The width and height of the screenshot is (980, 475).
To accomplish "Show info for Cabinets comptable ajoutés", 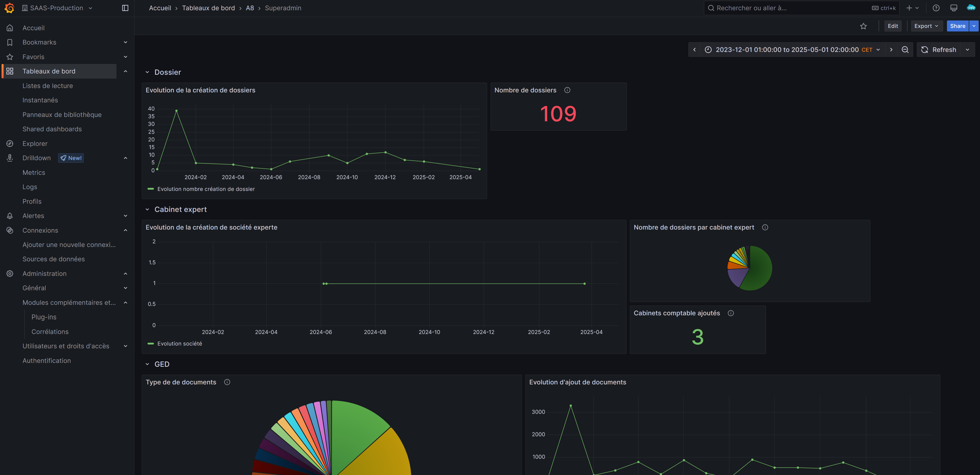I will (730, 313).
